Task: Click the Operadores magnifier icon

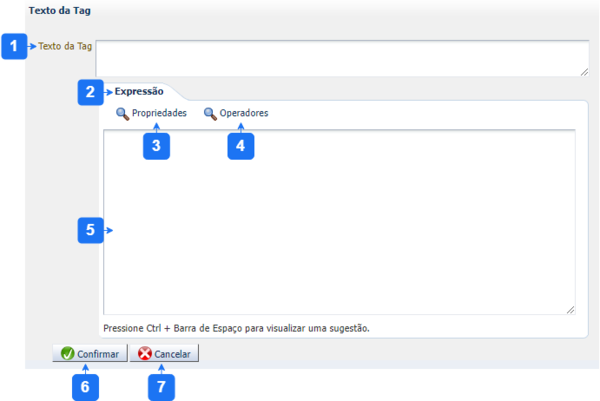Action: 210,114
